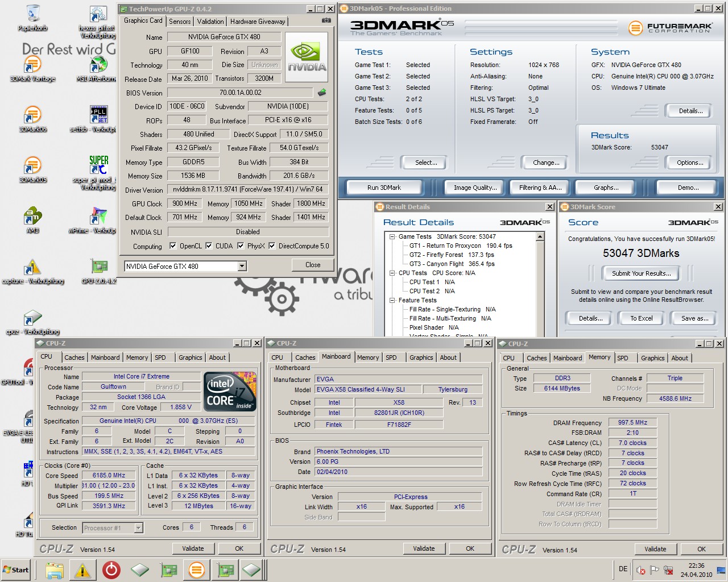Screen dimensions: 728x582
Task: Open the Validation tab in GPU-Z
Action: click(210, 22)
